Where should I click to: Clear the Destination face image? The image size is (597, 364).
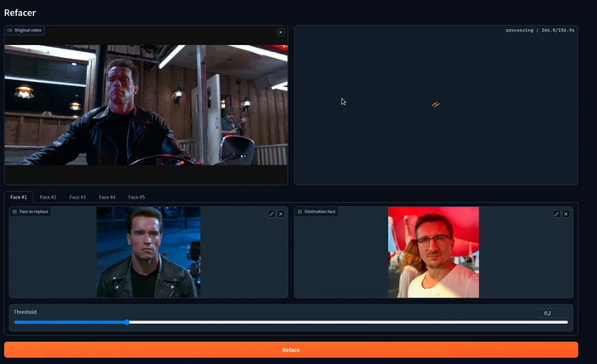click(x=565, y=214)
